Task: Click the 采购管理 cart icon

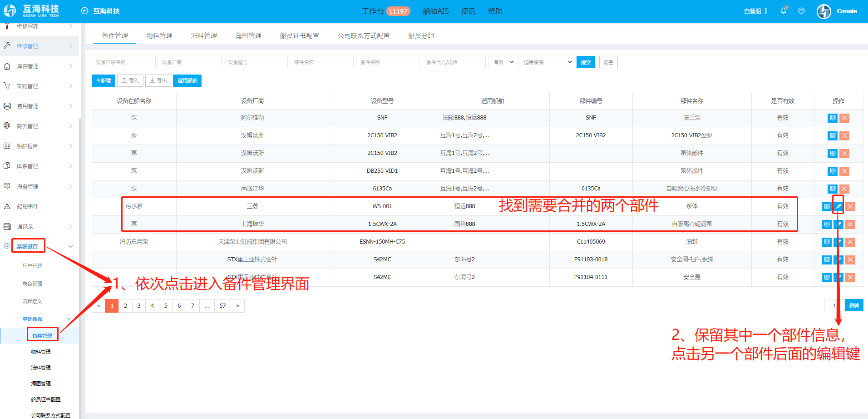Action: tap(7, 86)
